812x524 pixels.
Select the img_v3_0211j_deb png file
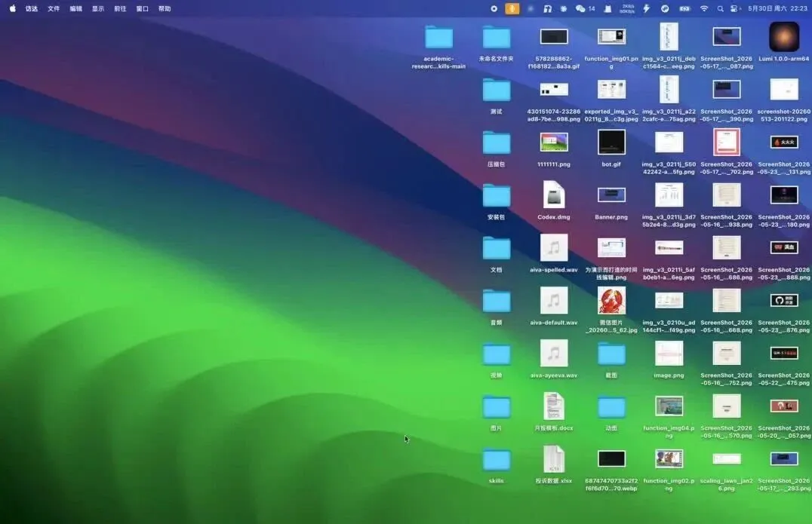click(x=669, y=37)
